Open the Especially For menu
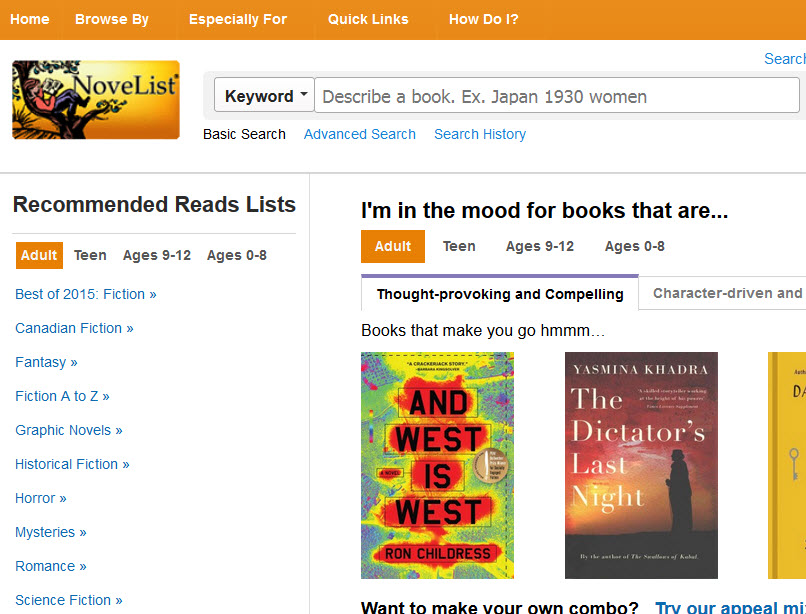The image size is (806, 614). tap(237, 20)
